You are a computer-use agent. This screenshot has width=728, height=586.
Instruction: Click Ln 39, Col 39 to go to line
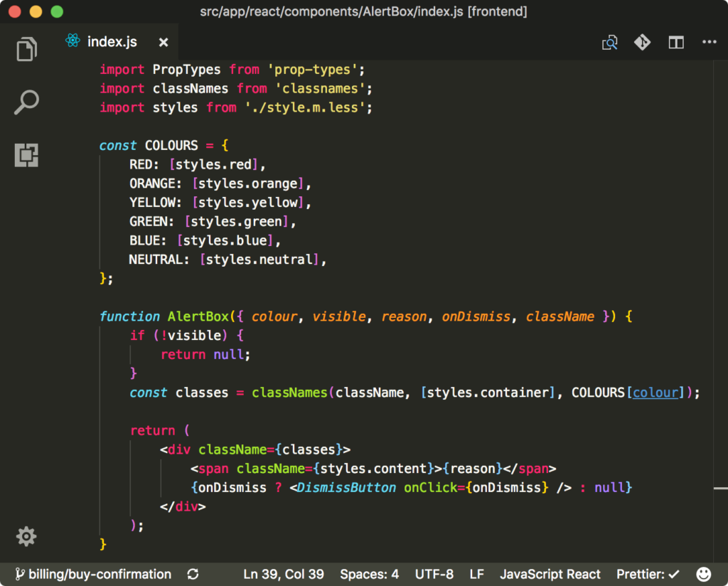click(284, 574)
